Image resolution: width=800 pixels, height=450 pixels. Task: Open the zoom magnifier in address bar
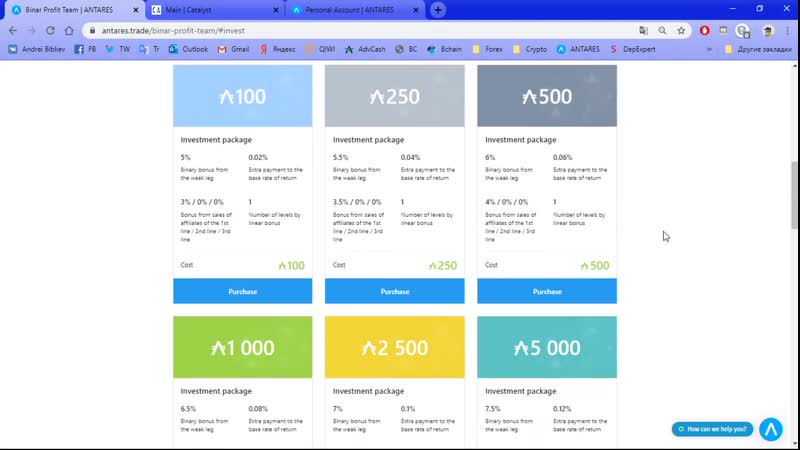click(662, 31)
